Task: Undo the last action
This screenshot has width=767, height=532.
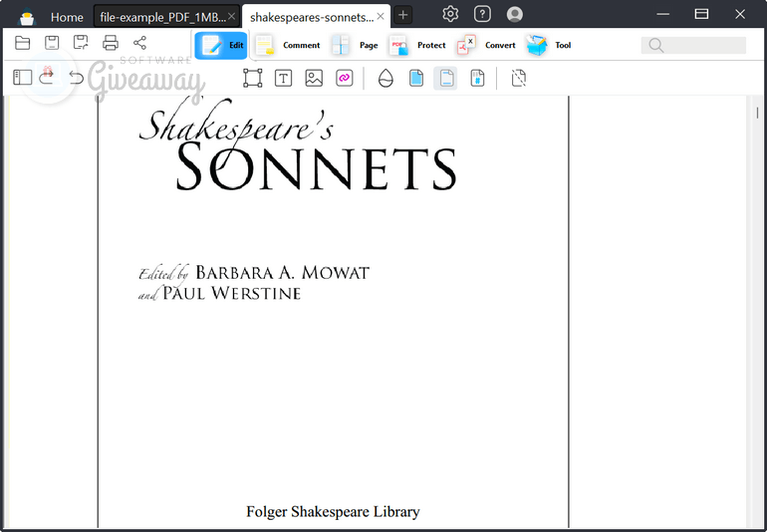Action: pos(76,78)
